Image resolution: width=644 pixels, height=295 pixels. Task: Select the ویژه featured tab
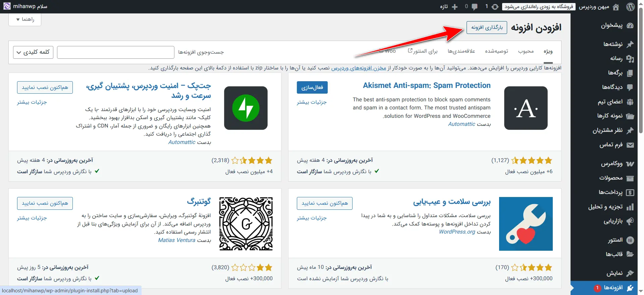[548, 51]
